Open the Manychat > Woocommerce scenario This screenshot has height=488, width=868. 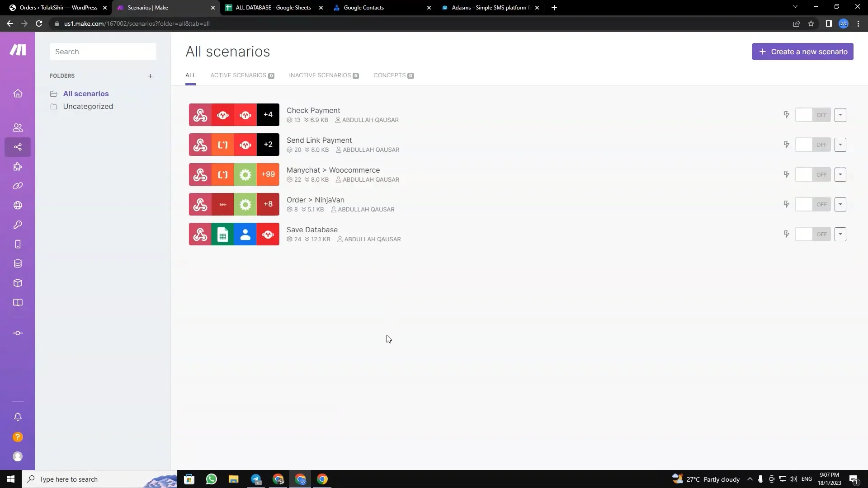click(x=333, y=170)
